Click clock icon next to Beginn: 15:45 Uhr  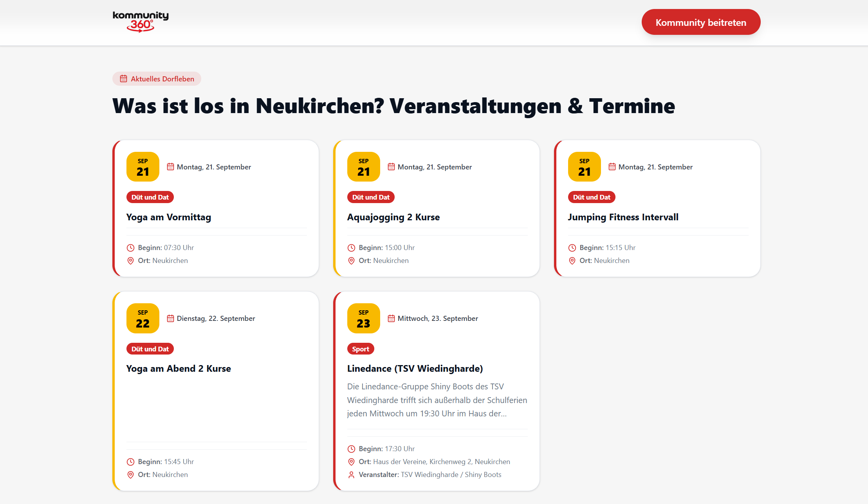[131, 462]
